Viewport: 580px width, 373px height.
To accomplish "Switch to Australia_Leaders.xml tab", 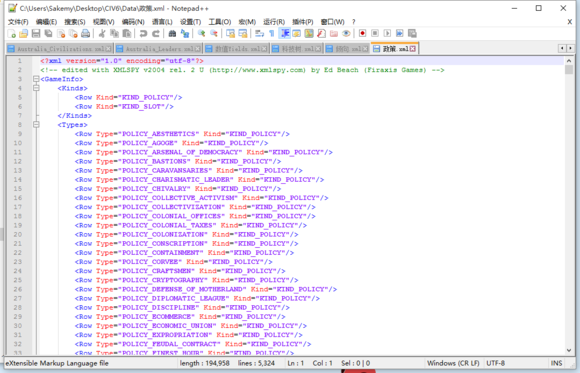I will [158, 49].
